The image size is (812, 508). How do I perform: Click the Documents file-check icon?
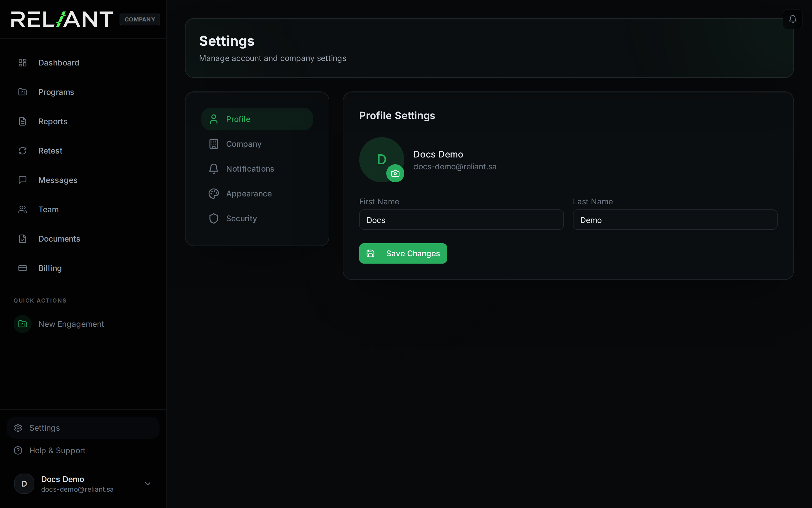pyautogui.click(x=23, y=239)
